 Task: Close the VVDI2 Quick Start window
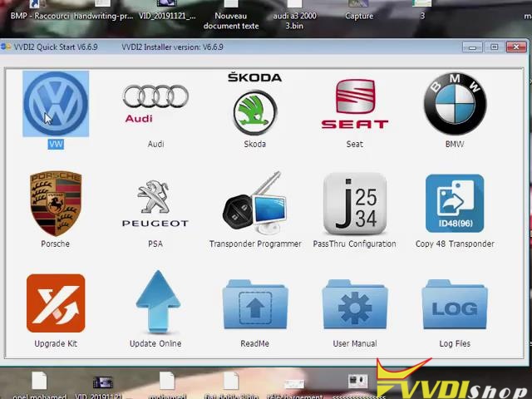(x=516, y=47)
